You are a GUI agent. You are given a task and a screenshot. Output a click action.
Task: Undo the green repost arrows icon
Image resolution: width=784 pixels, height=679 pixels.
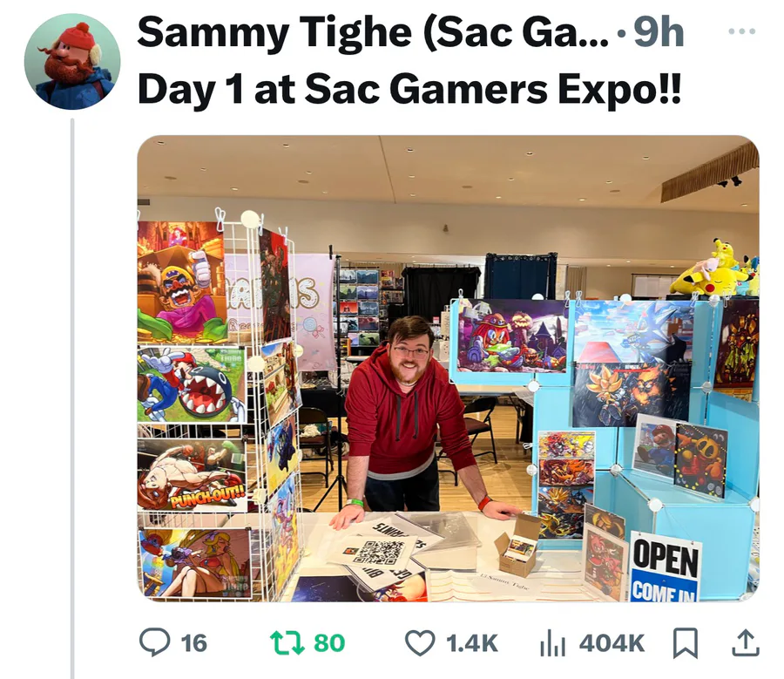287,642
